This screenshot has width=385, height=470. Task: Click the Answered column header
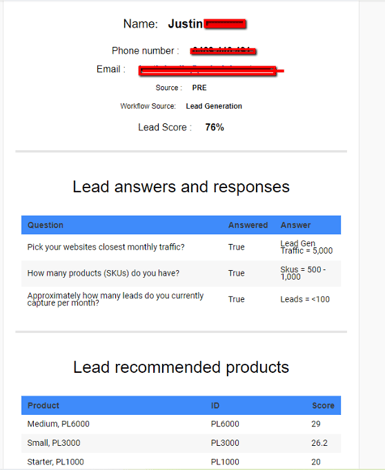click(248, 225)
